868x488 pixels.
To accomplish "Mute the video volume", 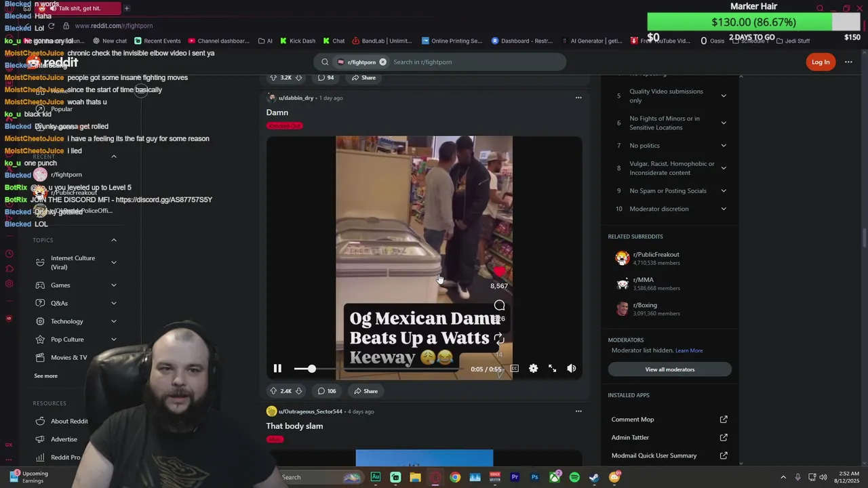I will click(572, 369).
